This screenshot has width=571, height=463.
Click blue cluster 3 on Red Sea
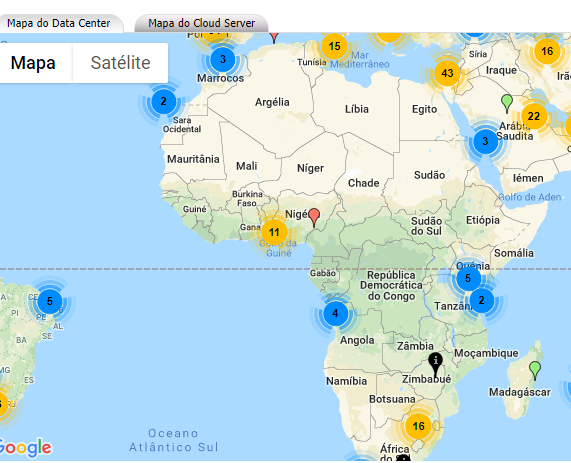(x=485, y=141)
